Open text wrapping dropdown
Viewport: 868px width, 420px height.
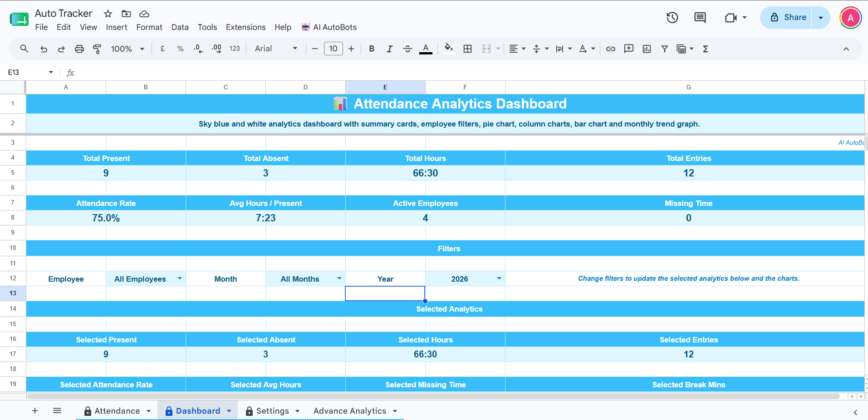(x=564, y=49)
